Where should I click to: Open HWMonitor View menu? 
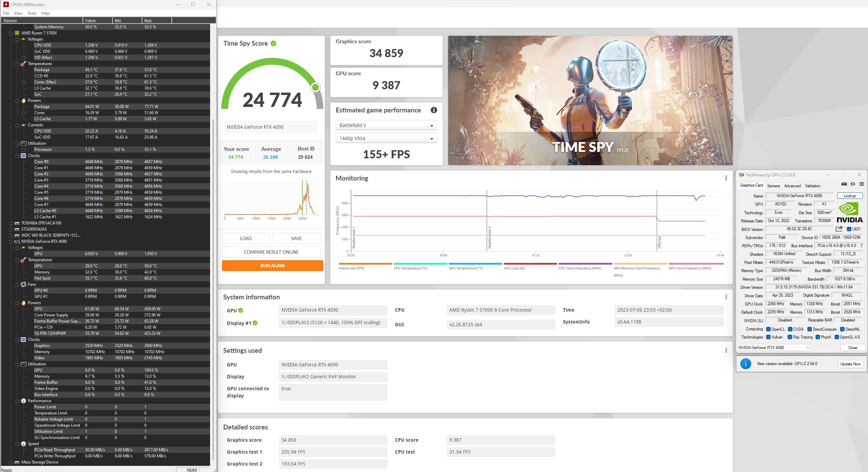pyautogui.click(x=18, y=13)
